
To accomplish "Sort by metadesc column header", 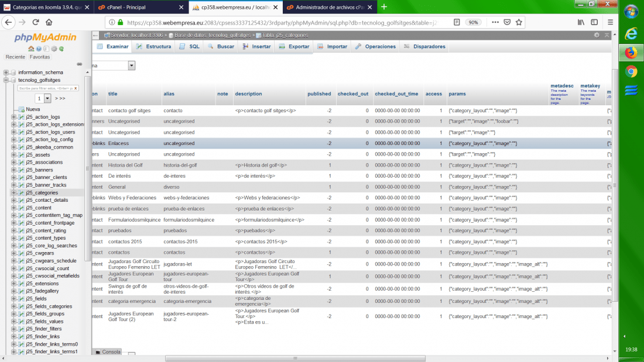I will [561, 86].
